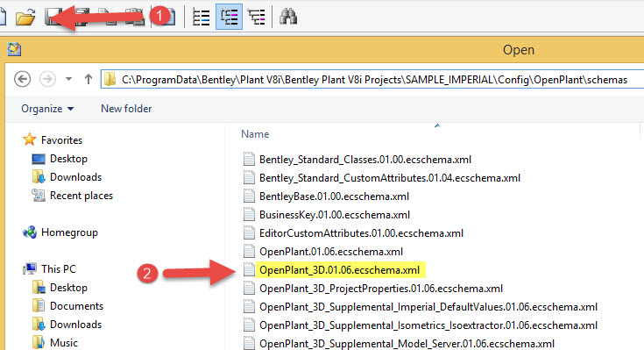Click the Open dialog title bar icon
The height and width of the screenshot is (350, 644).
[x=14, y=49]
